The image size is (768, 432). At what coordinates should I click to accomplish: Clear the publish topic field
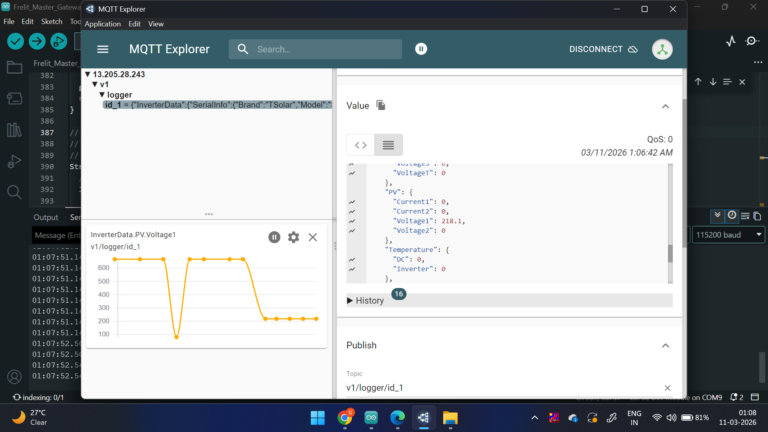(x=667, y=388)
